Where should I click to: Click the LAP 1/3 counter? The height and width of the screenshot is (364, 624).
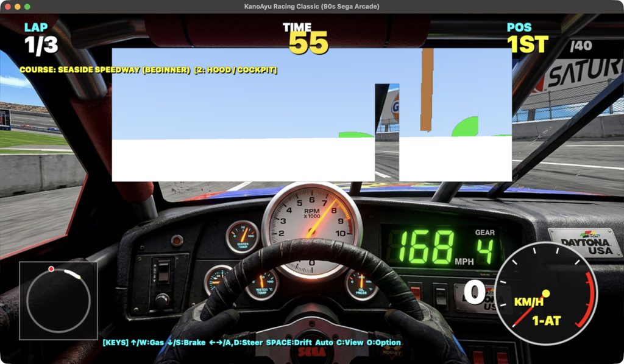41,38
